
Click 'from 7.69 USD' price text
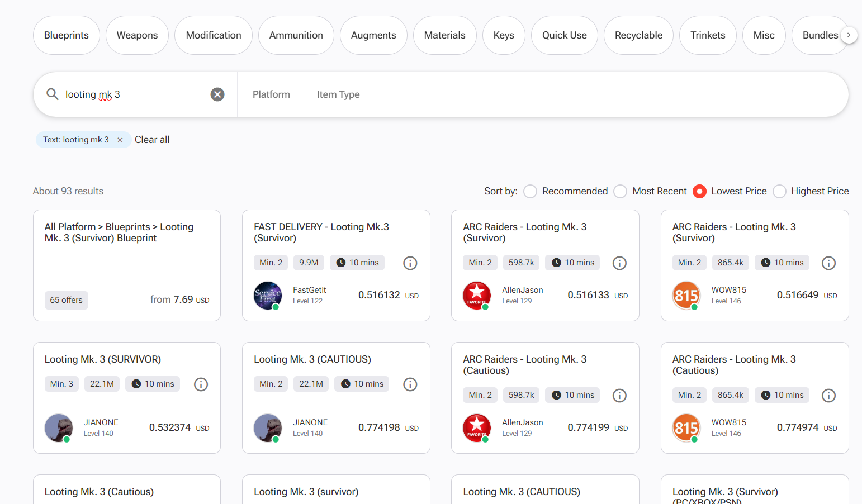(180, 299)
